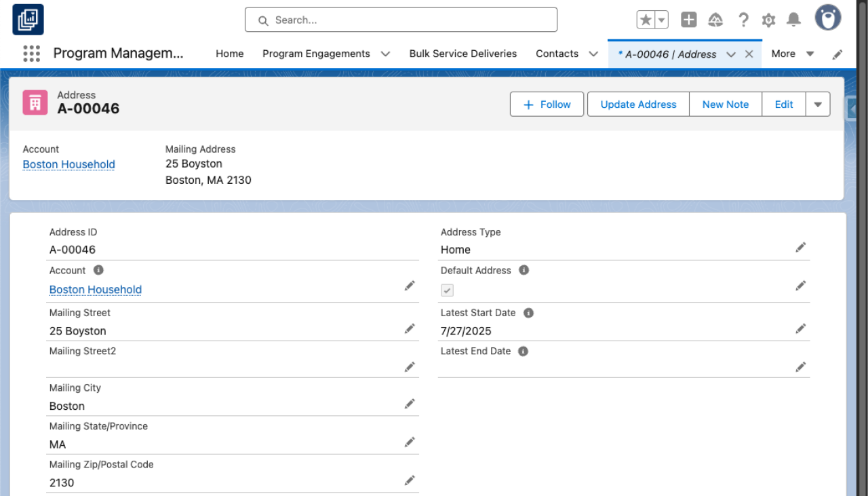
Task: Click the Update Address button
Action: (x=637, y=104)
